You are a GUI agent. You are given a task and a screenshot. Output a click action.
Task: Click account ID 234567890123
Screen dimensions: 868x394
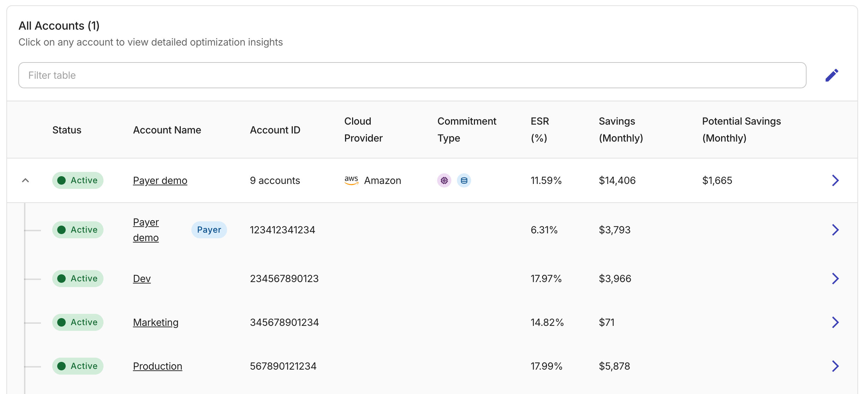[284, 279]
